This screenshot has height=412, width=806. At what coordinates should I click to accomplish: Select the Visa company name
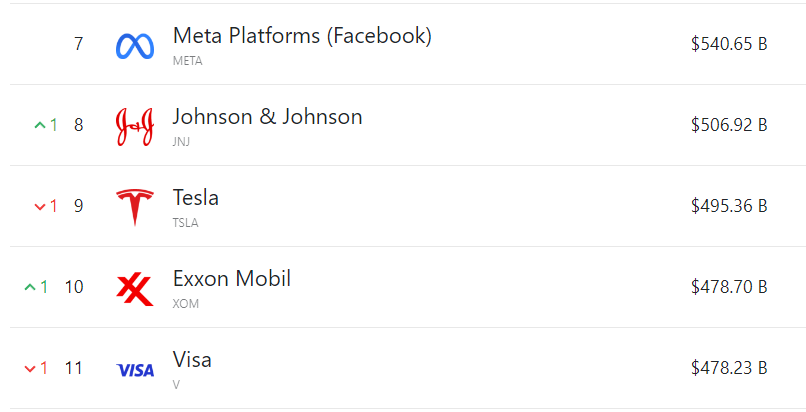tap(192, 360)
